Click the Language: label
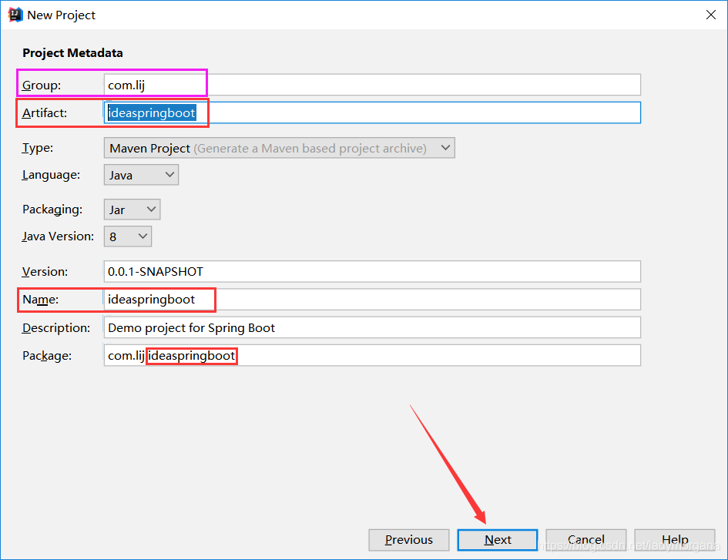728x560 pixels. click(x=51, y=175)
